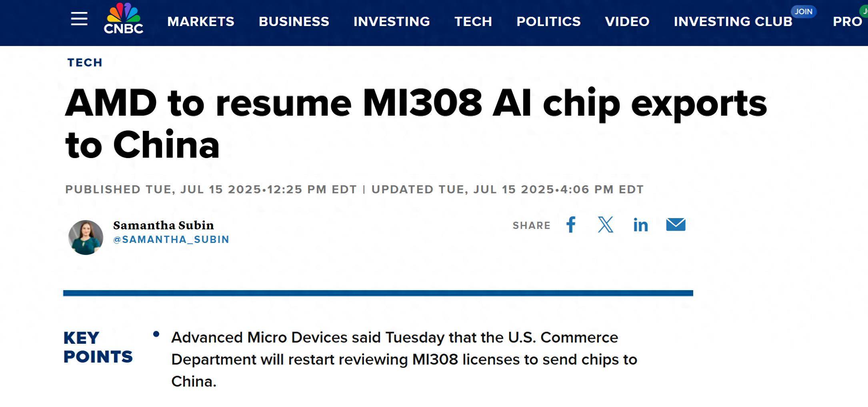Screen dimensions: 868x407
Task: Share article on Facebook
Action: point(571,225)
